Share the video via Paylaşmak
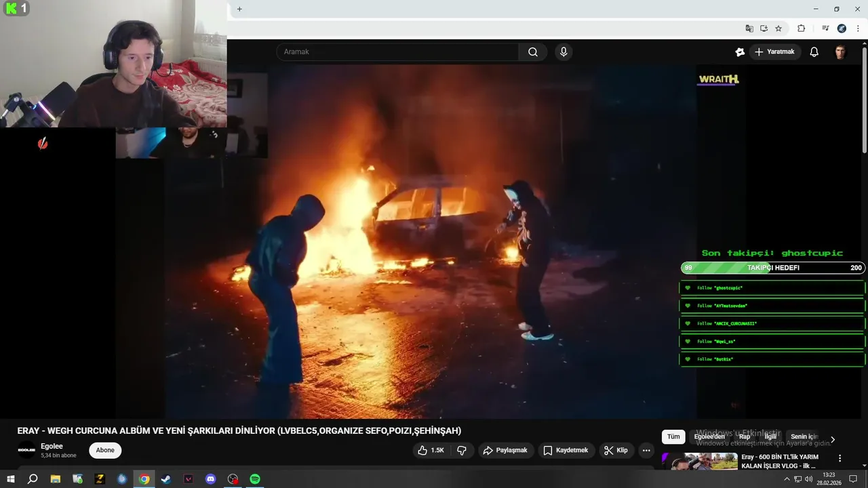Viewport: 868px width, 488px height. click(505, 450)
